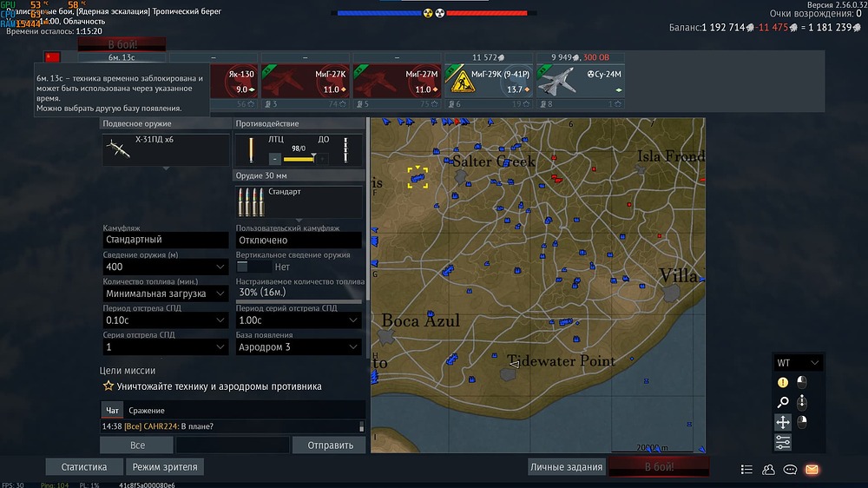This screenshot has height=488, width=868.
Task: Open the Камуфляж Стандартный selector
Action: point(166,240)
